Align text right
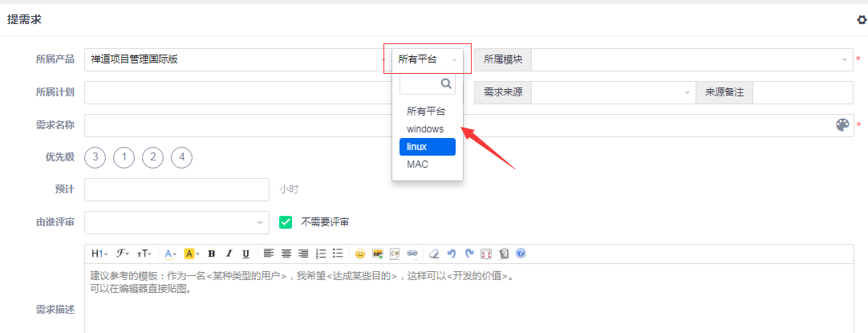The image size is (868, 333). [x=303, y=254]
